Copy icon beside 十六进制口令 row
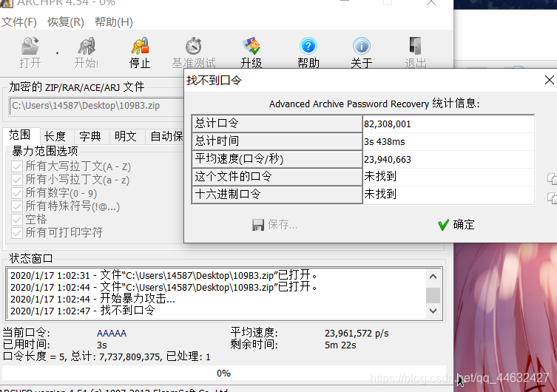The image size is (557, 392). point(552,197)
